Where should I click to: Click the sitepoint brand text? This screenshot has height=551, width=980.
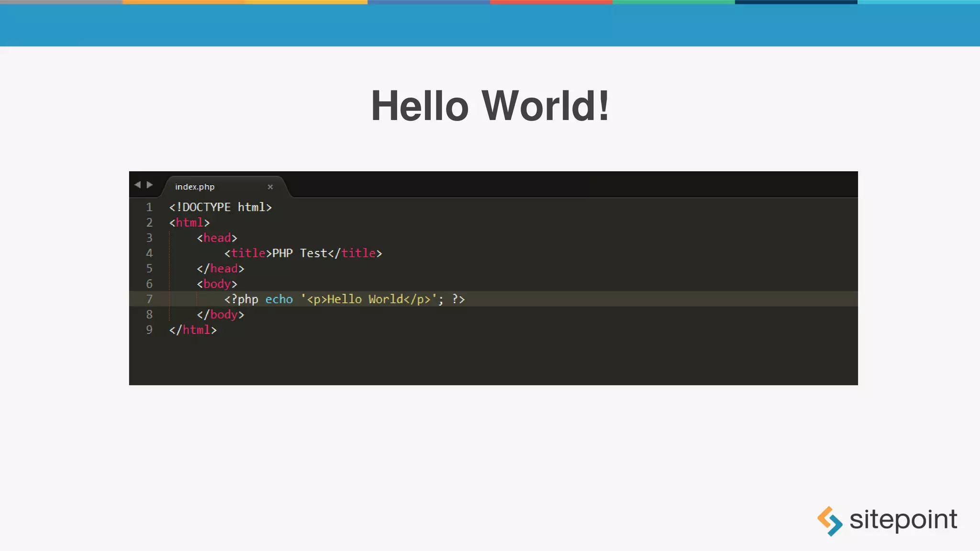(x=903, y=520)
